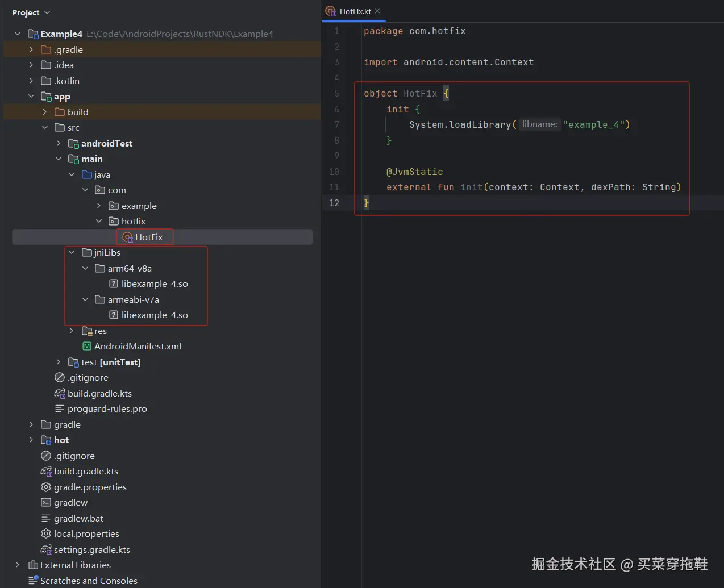724x588 pixels.
Task: Click the settings.gradle.kts Gradle icon
Action: [46, 549]
